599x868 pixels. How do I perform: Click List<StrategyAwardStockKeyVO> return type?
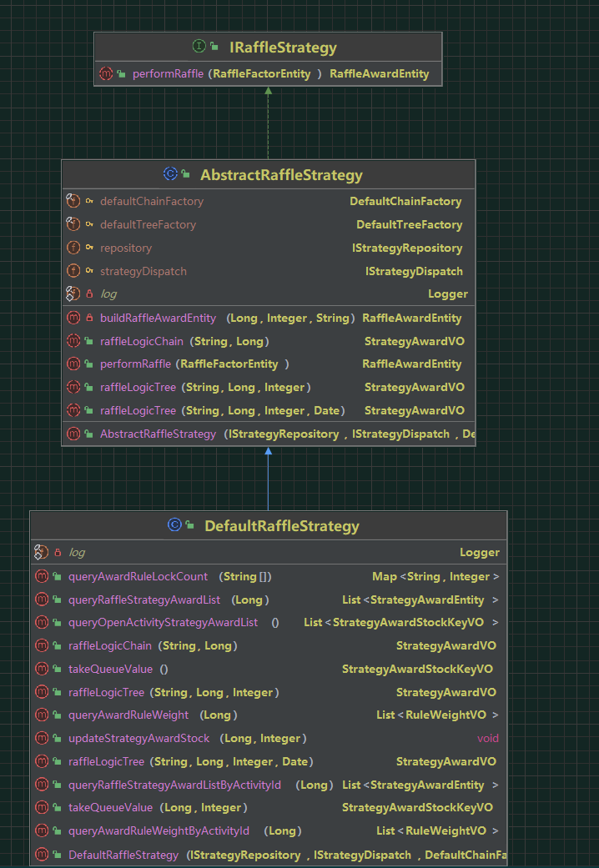point(401,622)
